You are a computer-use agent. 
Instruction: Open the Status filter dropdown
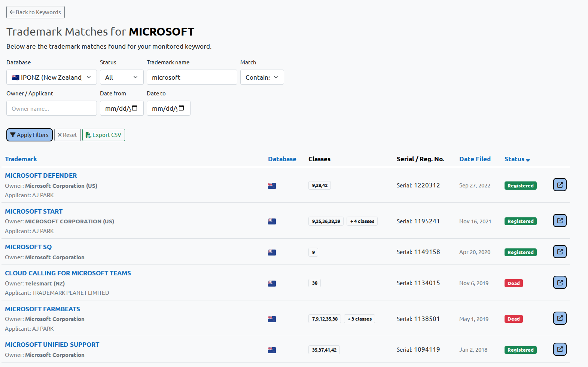122,77
